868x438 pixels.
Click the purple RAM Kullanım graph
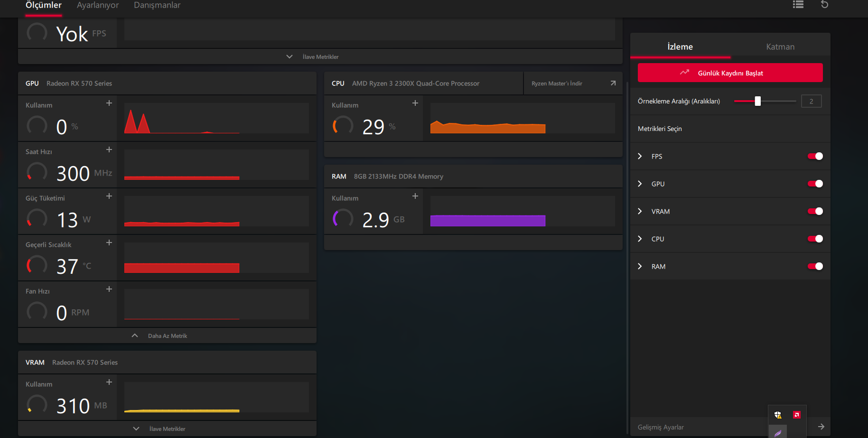pyautogui.click(x=523, y=211)
